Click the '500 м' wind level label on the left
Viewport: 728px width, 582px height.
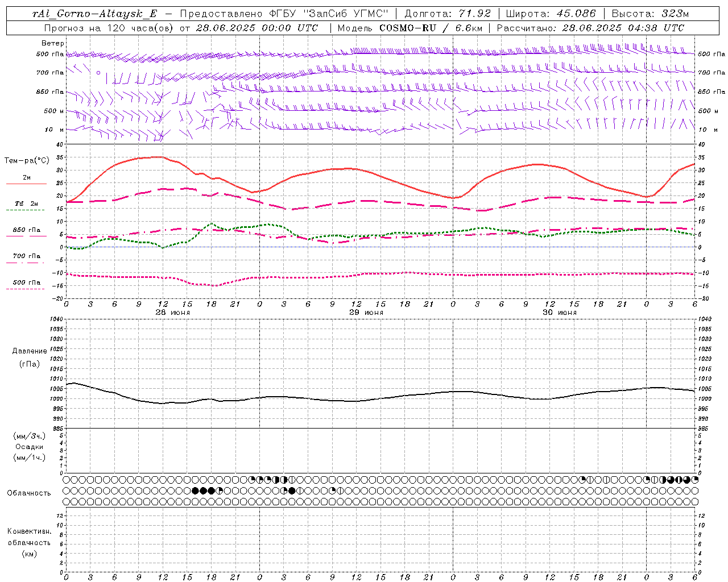click(x=55, y=111)
